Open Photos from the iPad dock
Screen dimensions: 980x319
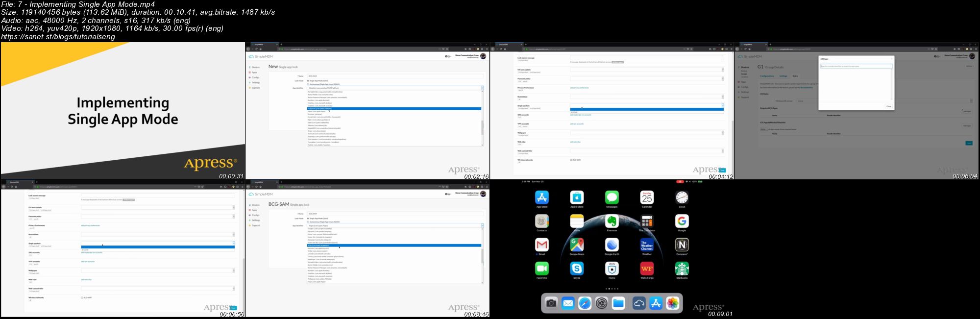(673, 303)
